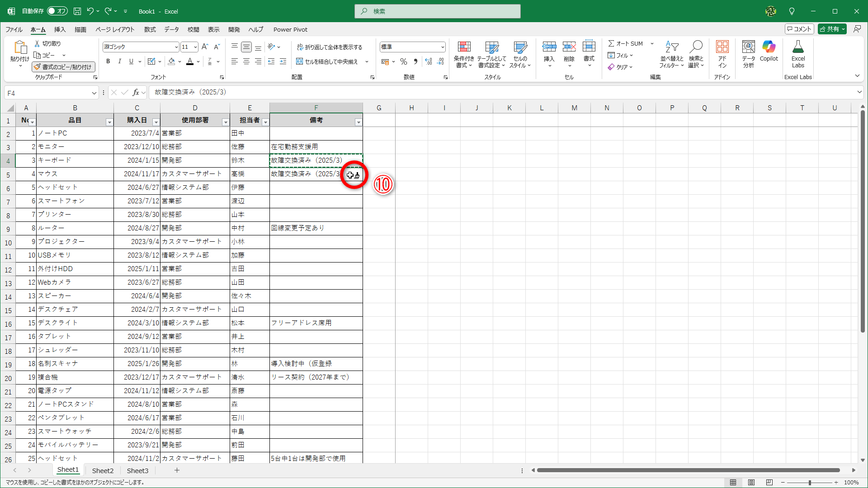Screen dimensions: 868x488
Task: Open the コメント (Comments) pane
Action: (x=799, y=28)
